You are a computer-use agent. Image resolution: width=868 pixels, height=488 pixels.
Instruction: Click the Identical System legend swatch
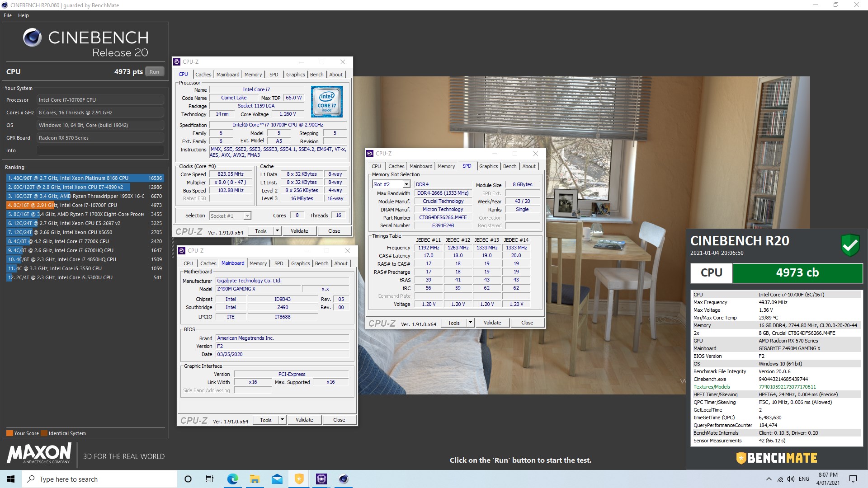tap(44, 433)
